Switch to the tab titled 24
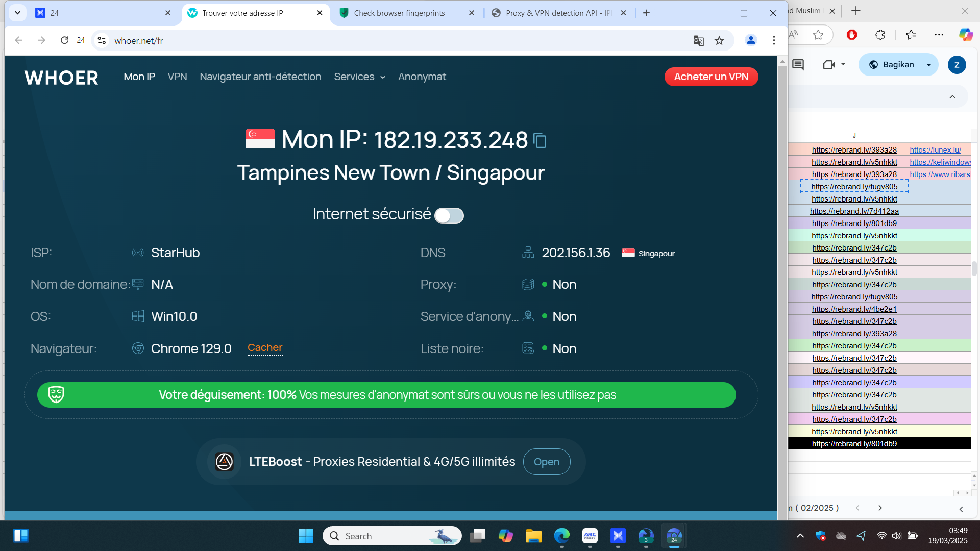 103,13
